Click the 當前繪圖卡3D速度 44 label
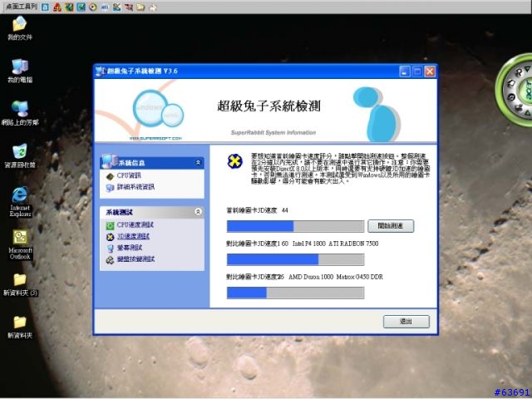This screenshot has height=399, width=532. [x=257, y=210]
